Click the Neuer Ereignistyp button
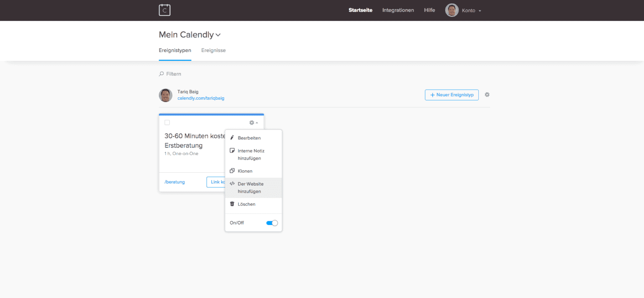644x298 pixels. (452, 95)
